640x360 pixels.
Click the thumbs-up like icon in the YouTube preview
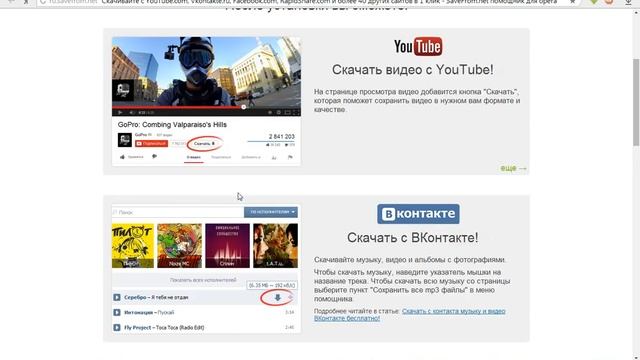[122, 157]
